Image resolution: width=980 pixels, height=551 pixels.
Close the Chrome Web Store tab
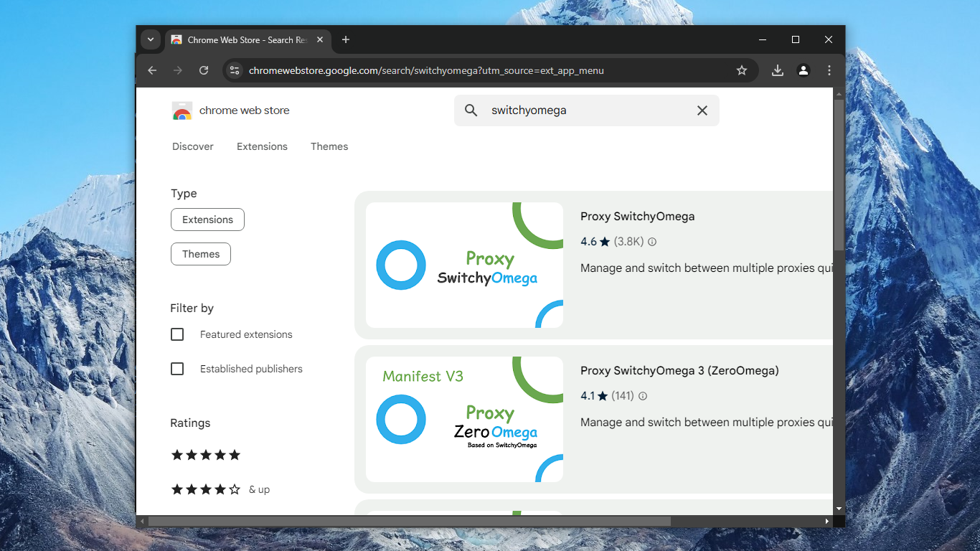[320, 39]
